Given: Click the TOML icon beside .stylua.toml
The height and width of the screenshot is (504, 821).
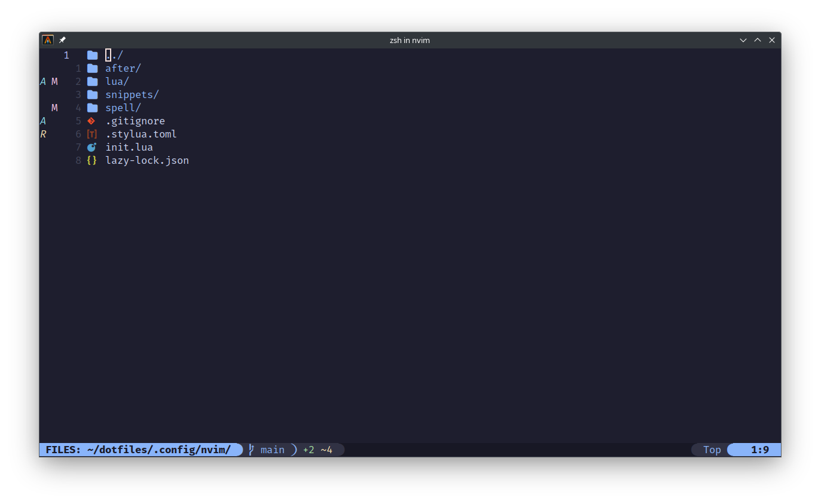Looking at the screenshot, I should click(91, 134).
